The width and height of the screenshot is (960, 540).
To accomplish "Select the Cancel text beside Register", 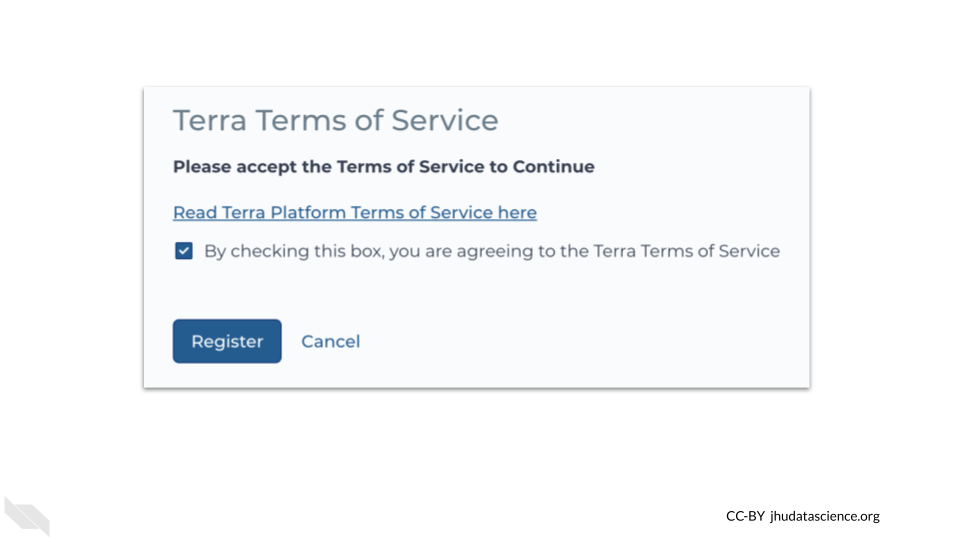I will pyautogui.click(x=330, y=341).
